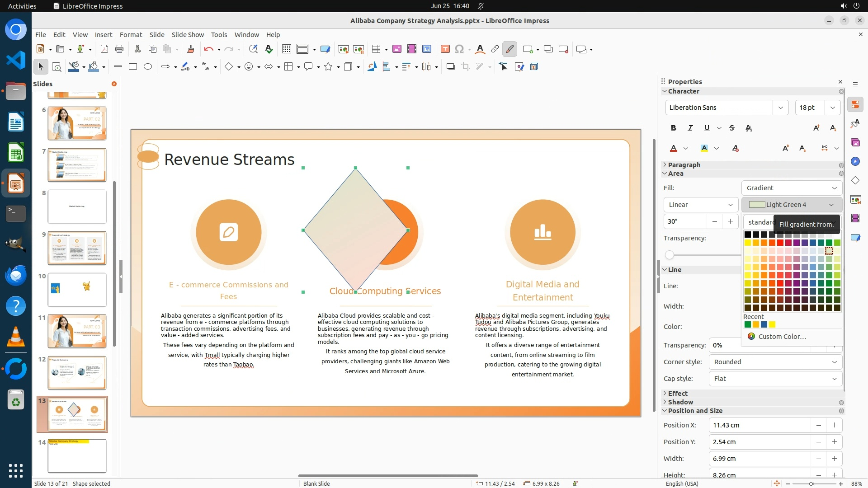Select slide 9 thumbnail
Image resolution: width=868 pixels, height=488 pixels.
(77, 248)
